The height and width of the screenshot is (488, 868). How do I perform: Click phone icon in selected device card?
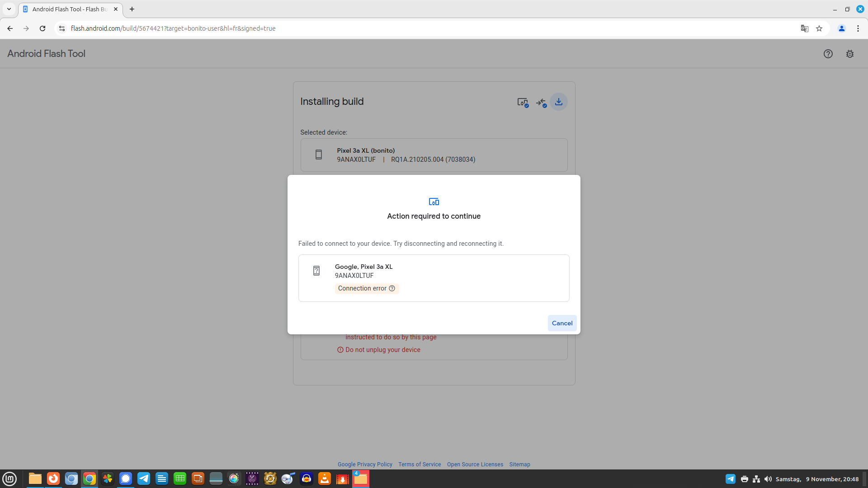coord(319,155)
